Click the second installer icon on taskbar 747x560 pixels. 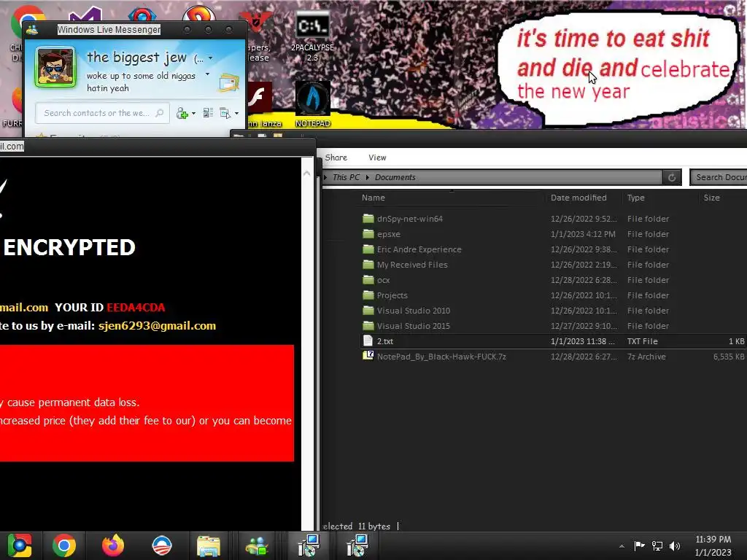tap(357, 545)
